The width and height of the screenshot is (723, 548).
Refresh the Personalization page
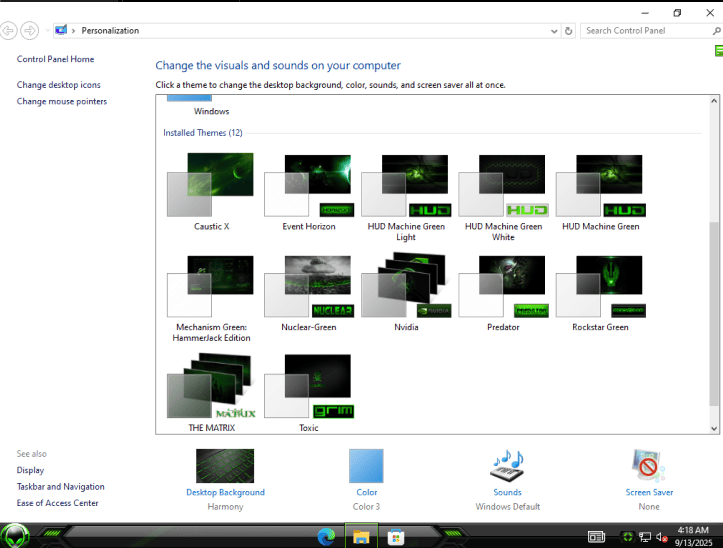pyautogui.click(x=569, y=31)
